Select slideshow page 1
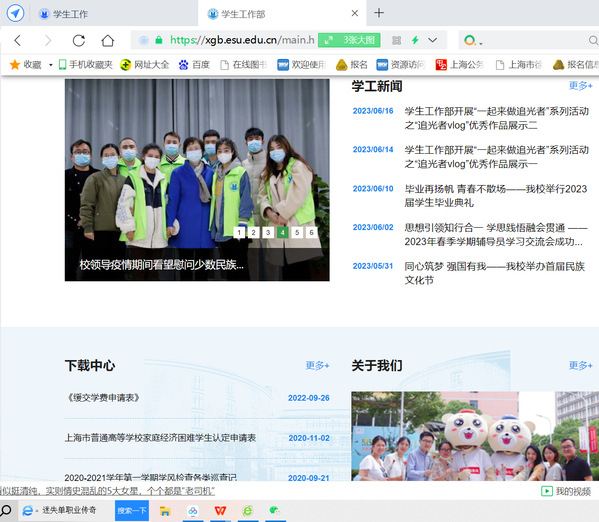The width and height of the screenshot is (599, 522). (239, 232)
